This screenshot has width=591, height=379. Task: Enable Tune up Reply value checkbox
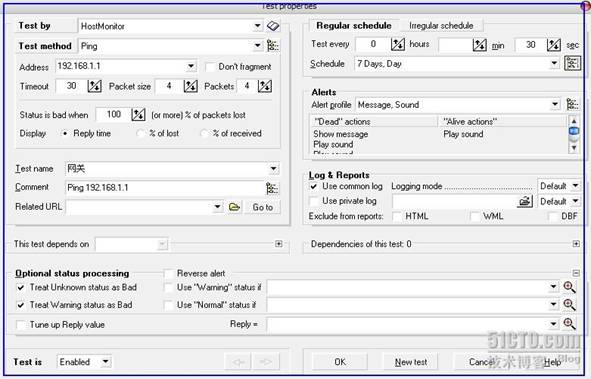point(21,325)
